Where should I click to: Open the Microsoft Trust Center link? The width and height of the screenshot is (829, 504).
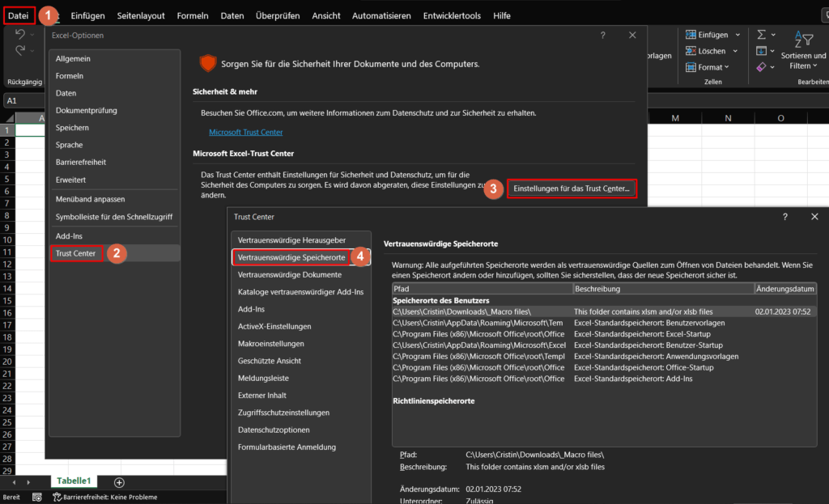(x=245, y=132)
